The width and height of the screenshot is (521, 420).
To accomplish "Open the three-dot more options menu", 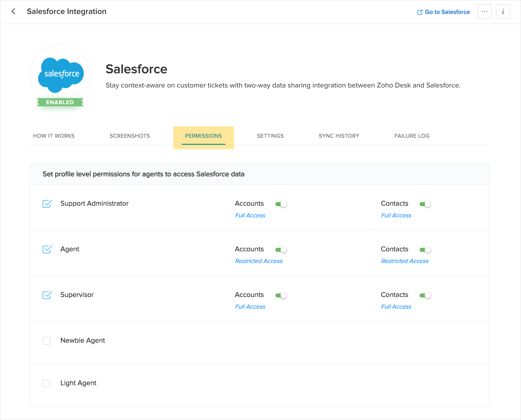I will [x=484, y=12].
